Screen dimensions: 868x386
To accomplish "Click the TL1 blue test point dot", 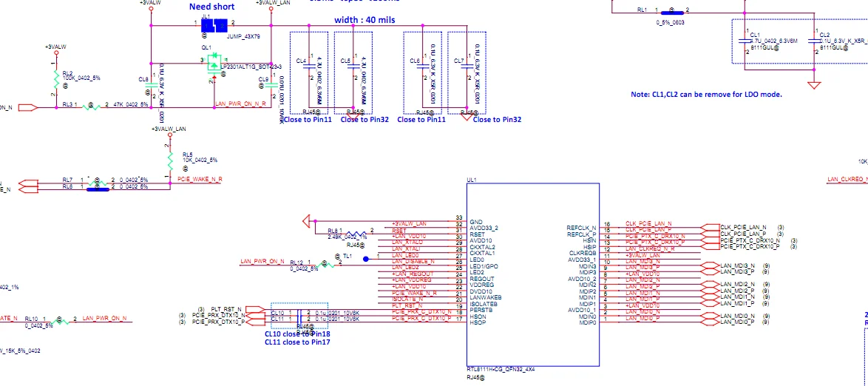I will (365, 259).
